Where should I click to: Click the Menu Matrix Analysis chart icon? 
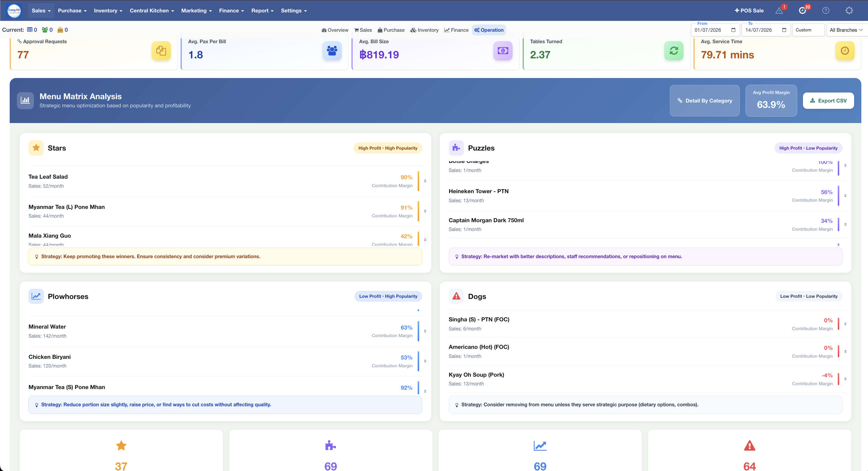coord(25,100)
